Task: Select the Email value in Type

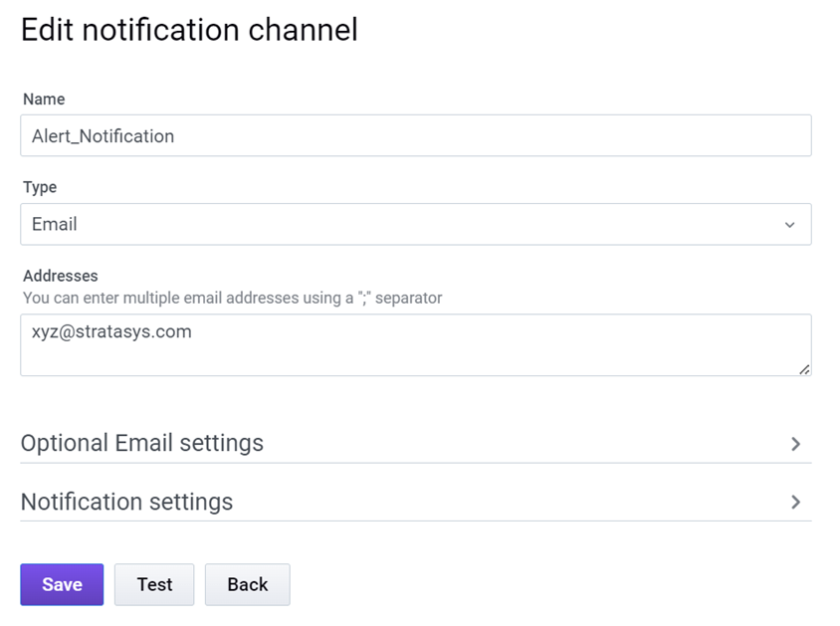Action: 55,224
